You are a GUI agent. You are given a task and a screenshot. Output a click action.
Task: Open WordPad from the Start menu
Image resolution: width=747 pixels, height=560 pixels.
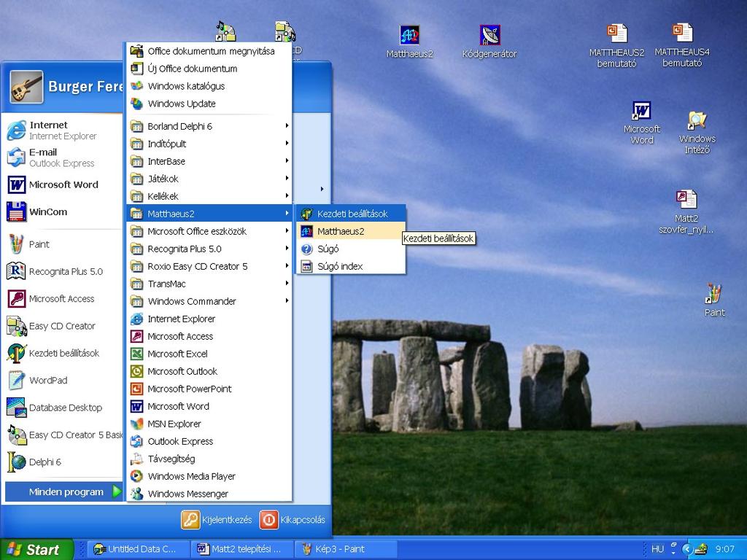coord(63,381)
